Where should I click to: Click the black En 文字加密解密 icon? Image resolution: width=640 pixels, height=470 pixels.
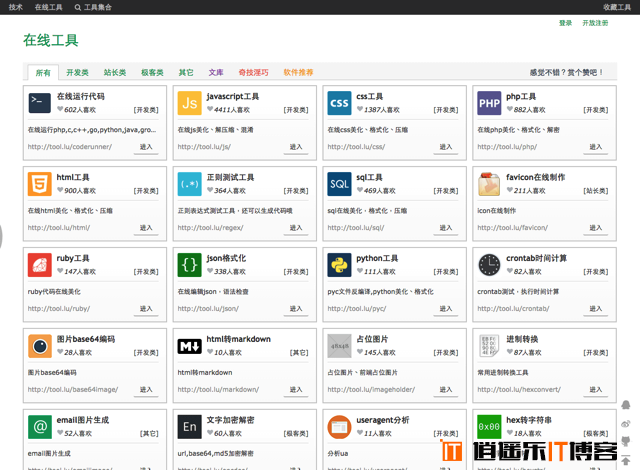[x=189, y=427]
